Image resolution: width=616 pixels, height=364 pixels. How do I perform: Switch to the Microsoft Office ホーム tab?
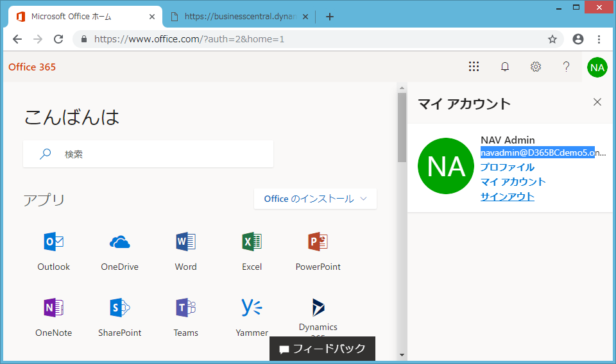(85, 17)
